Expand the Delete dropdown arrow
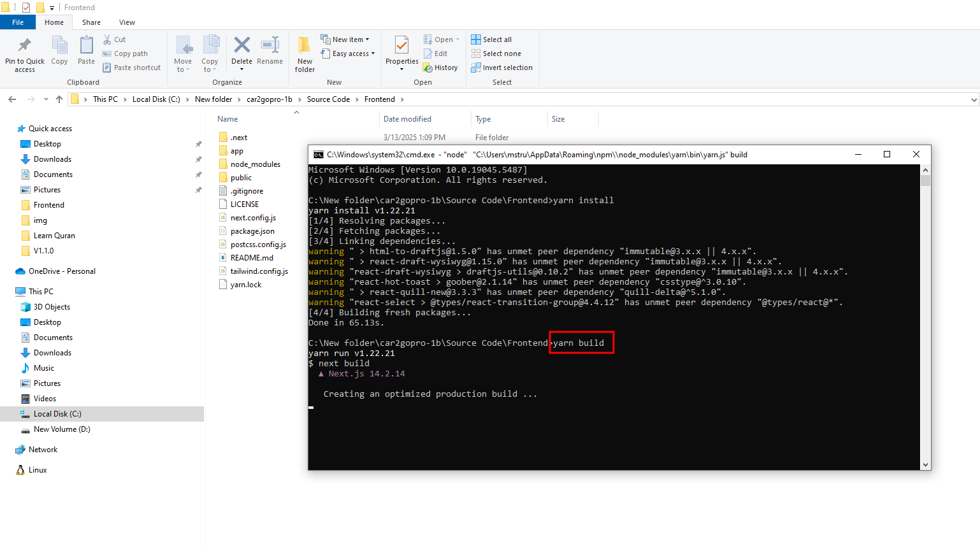Viewport: 980px width, 549px height. coord(241,69)
